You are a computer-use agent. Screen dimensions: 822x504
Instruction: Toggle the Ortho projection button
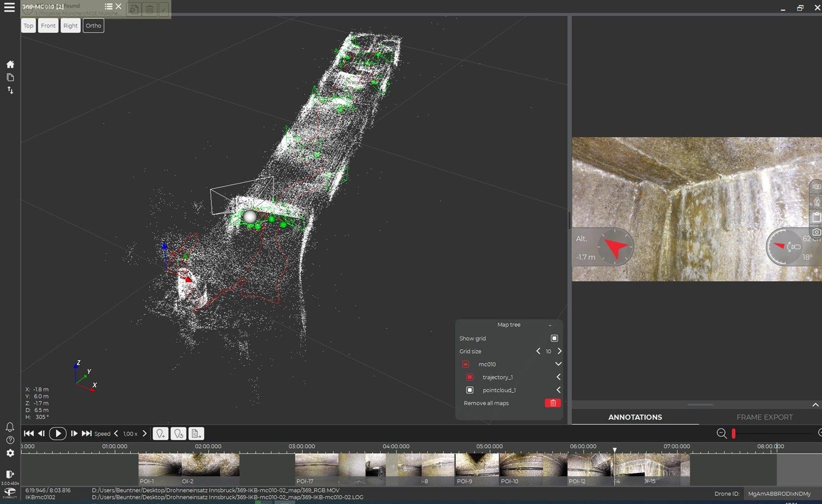[x=93, y=26]
